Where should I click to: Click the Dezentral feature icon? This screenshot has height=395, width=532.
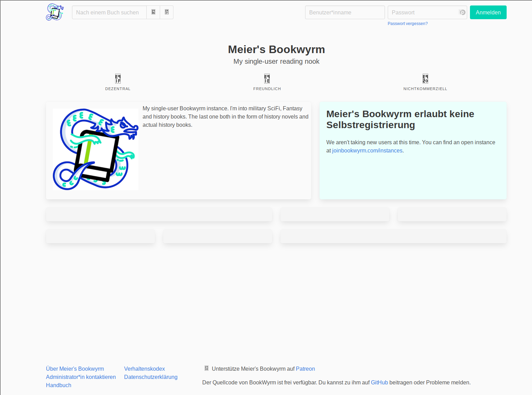pos(118,78)
